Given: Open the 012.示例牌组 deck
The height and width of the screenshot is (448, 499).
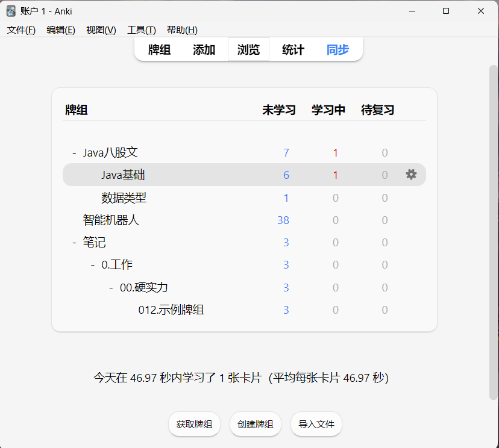Looking at the screenshot, I should (171, 310).
